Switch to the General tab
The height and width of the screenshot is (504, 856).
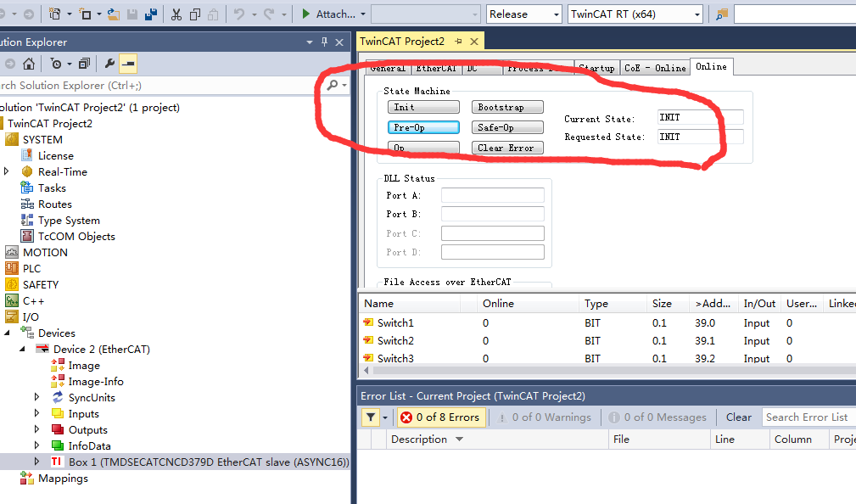387,68
